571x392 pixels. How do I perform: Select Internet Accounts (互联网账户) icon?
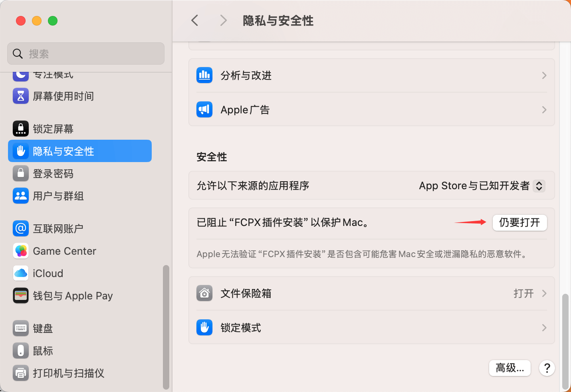click(x=21, y=229)
